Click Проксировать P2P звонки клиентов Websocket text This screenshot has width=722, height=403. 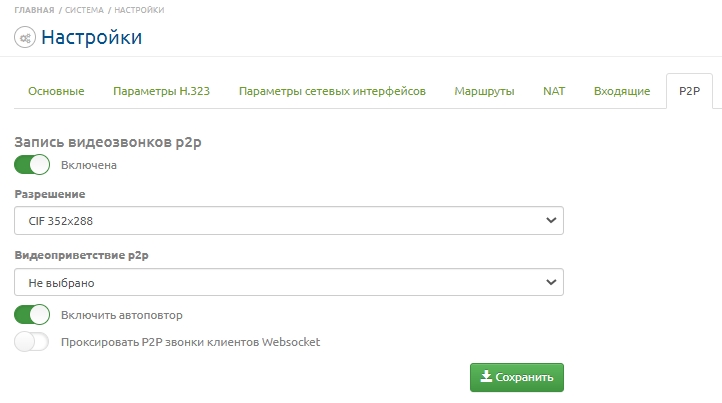191,342
